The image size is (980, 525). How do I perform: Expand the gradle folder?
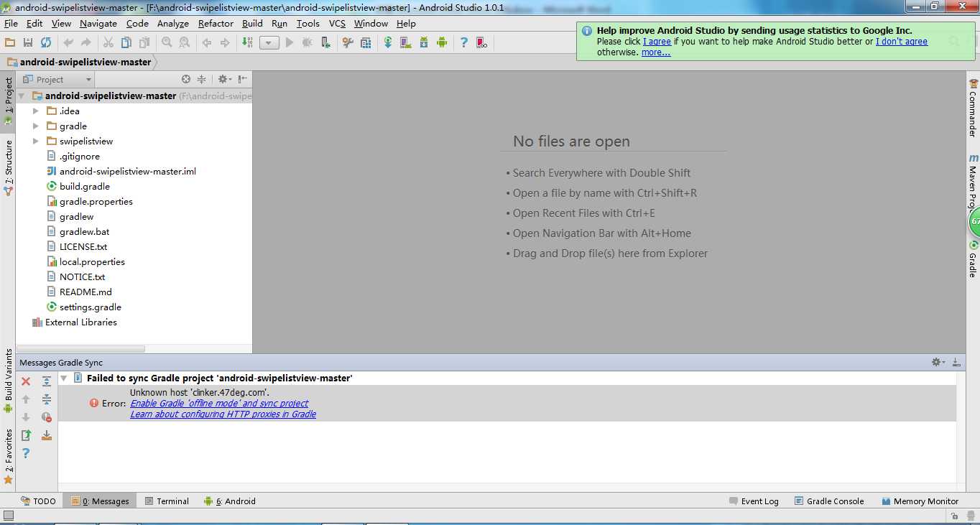[x=36, y=126]
